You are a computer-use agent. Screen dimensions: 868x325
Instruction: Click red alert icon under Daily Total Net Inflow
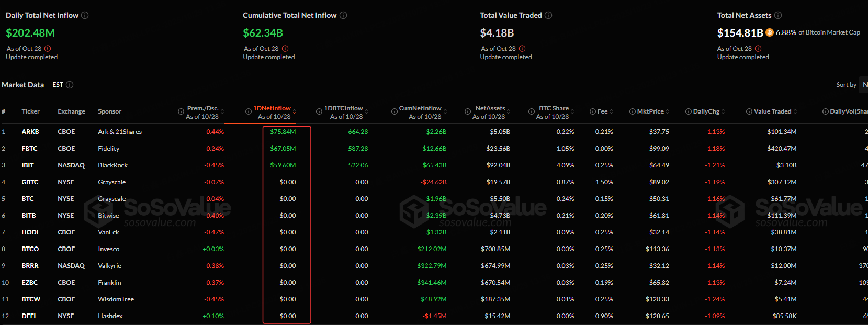48,49
